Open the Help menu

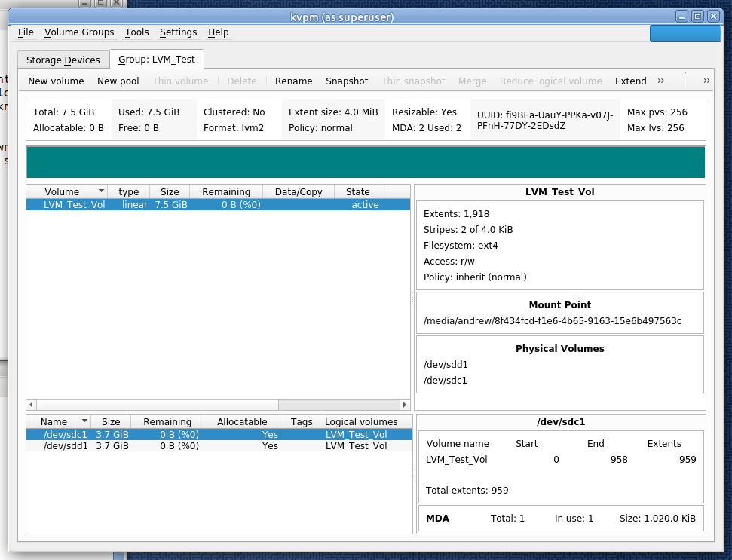point(218,32)
